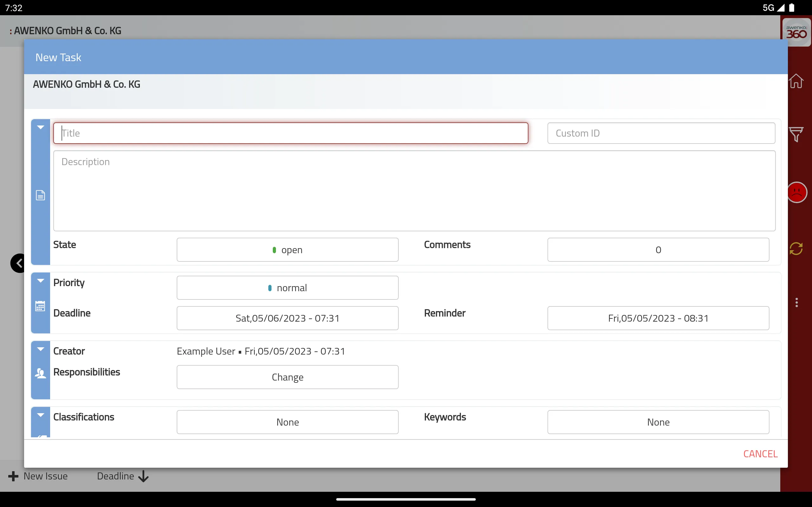
Task: Click the document/notes panel icon
Action: pos(41,195)
